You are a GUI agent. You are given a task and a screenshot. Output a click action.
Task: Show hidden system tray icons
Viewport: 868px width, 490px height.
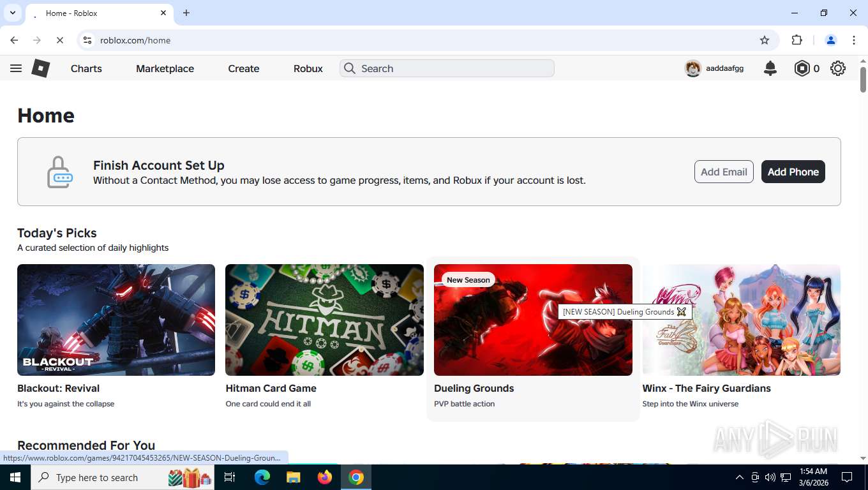(740, 477)
